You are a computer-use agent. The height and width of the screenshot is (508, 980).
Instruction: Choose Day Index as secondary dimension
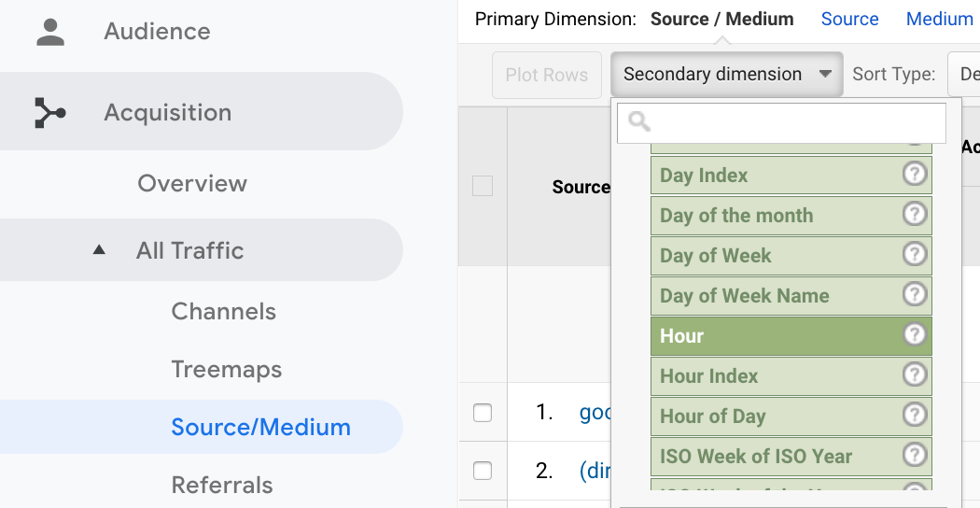point(791,176)
